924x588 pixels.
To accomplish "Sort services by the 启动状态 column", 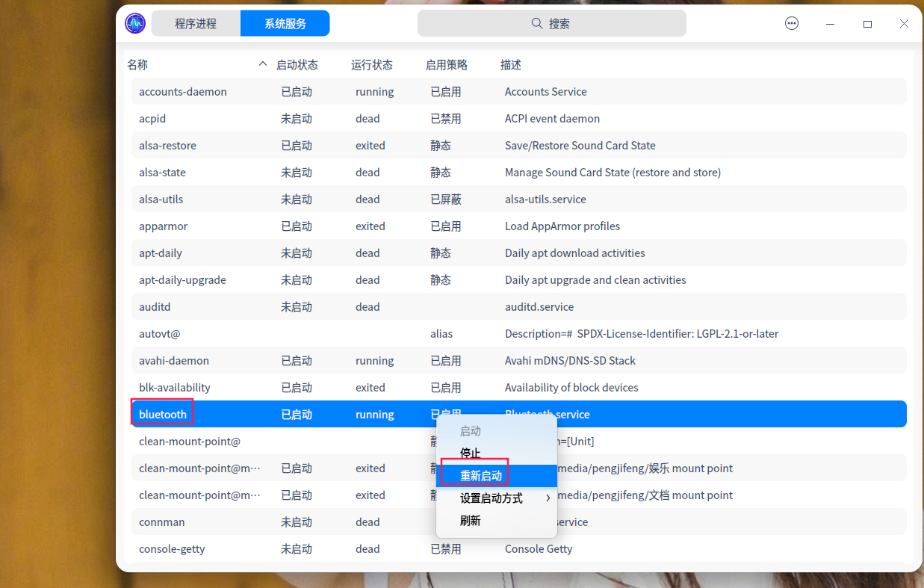I will [x=297, y=64].
